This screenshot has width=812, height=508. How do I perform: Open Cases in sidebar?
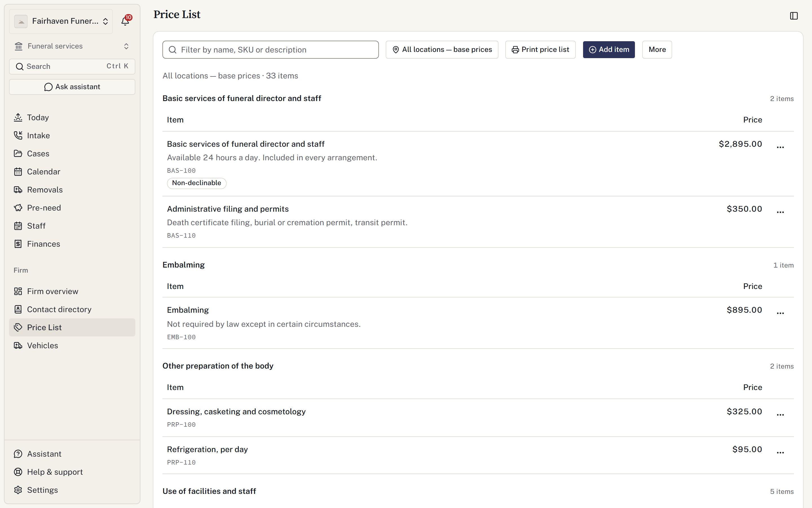(72, 154)
